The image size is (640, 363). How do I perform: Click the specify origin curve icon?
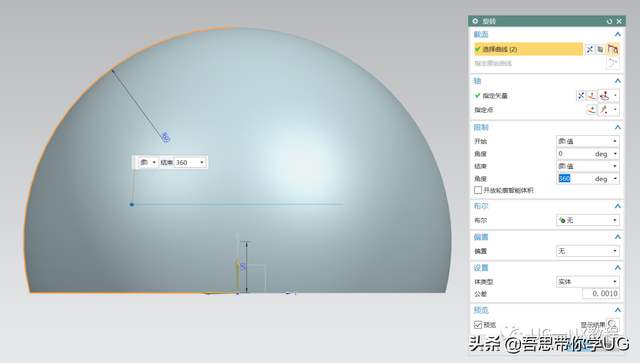(613, 63)
